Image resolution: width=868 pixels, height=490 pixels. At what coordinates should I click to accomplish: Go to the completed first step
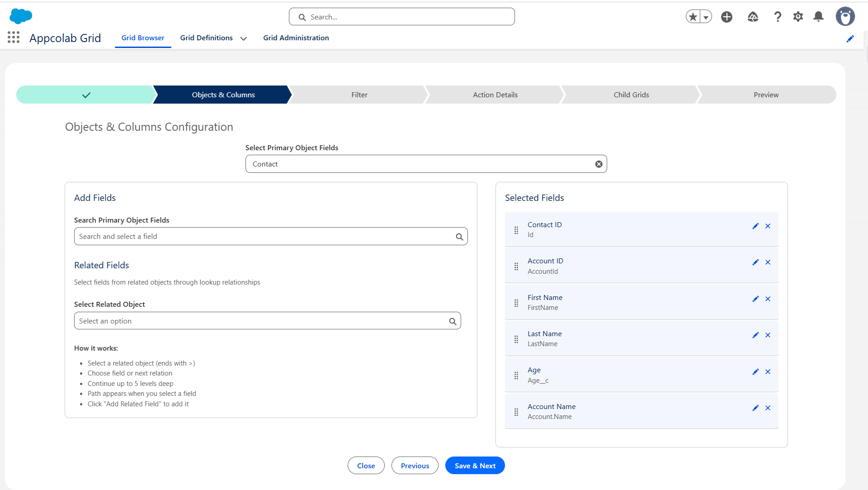(86, 95)
